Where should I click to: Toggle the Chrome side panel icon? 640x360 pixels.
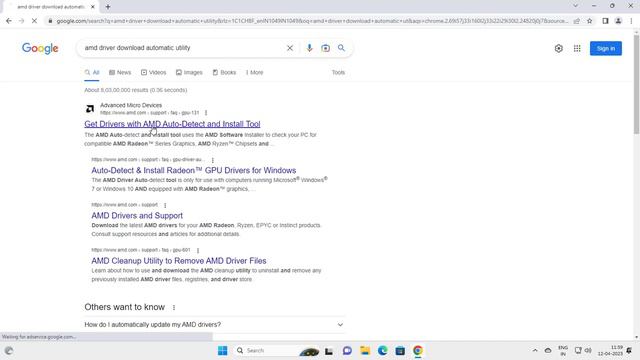605,21
